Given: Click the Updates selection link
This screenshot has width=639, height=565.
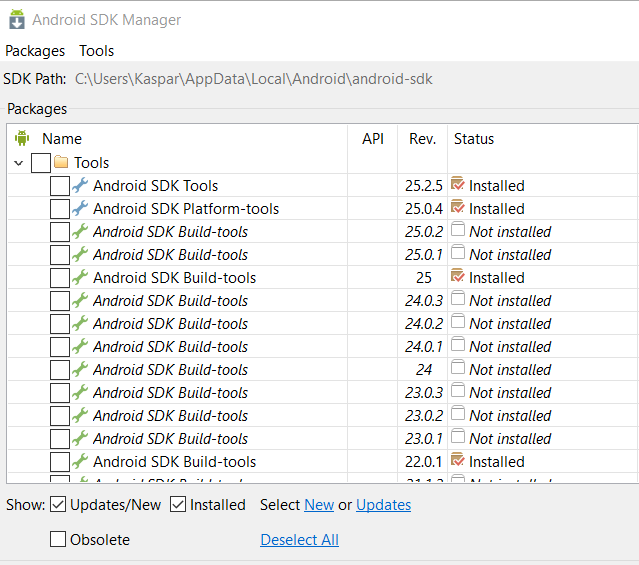Looking at the screenshot, I should pyautogui.click(x=383, y=505).
